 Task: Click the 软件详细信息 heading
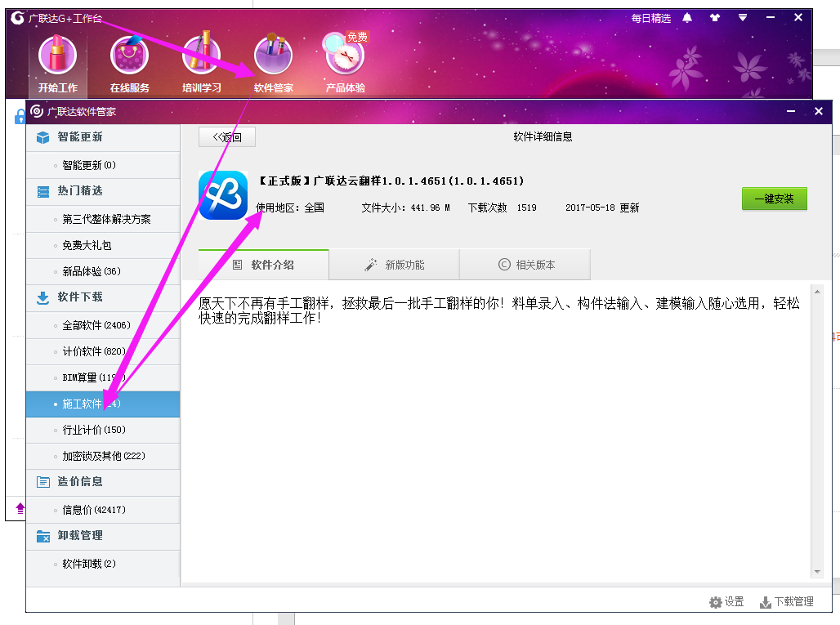tap(543, 137)
